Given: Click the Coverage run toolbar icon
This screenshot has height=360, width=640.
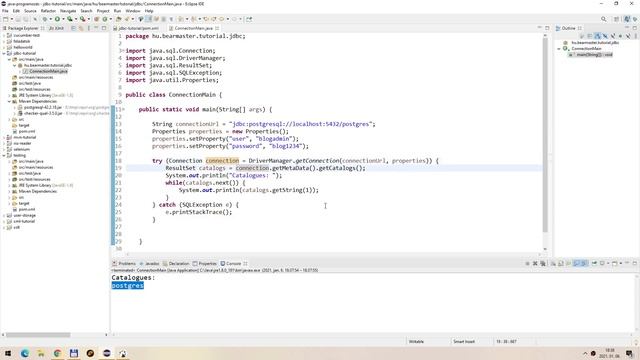Looking at the screenshot, I should pos(69,19).
